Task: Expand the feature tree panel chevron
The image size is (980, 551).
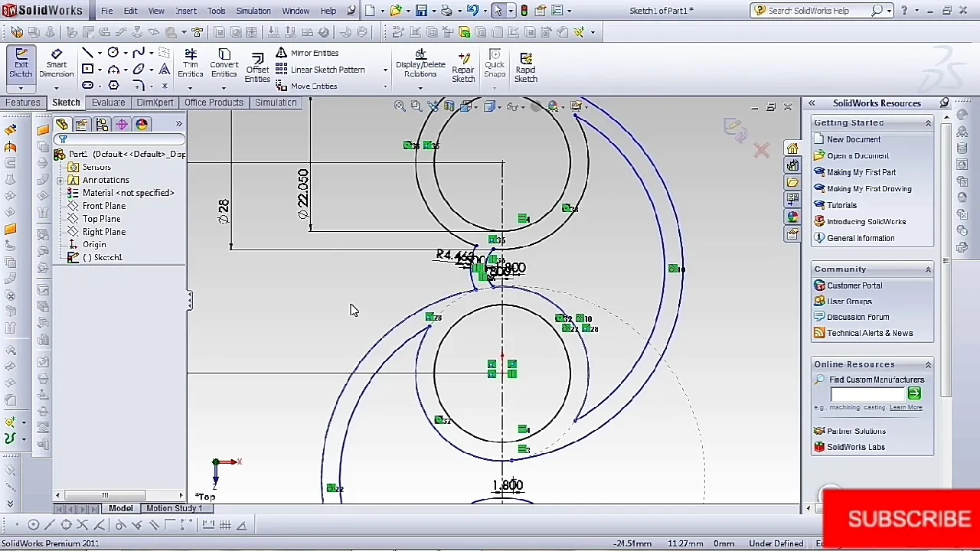Action: [x=178, y=124]
